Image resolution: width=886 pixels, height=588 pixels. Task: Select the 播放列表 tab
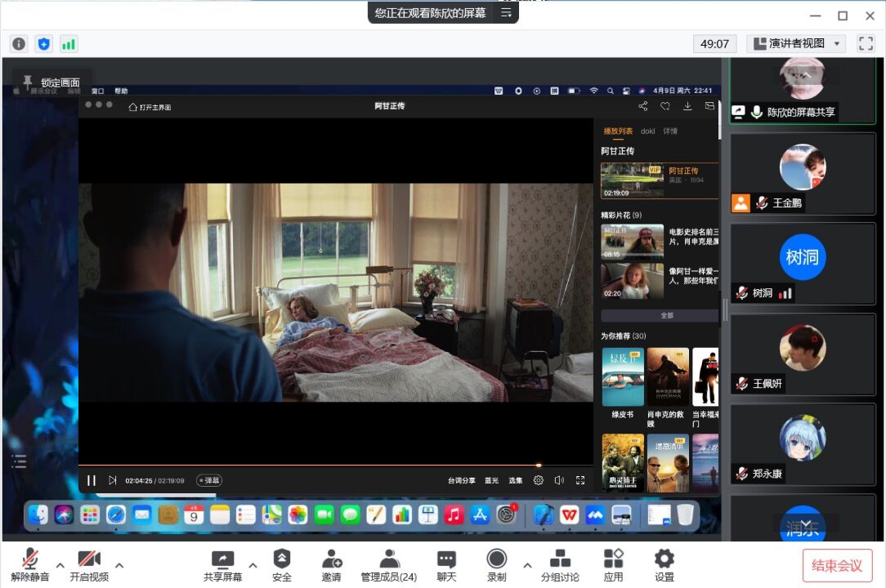(618, 131)
